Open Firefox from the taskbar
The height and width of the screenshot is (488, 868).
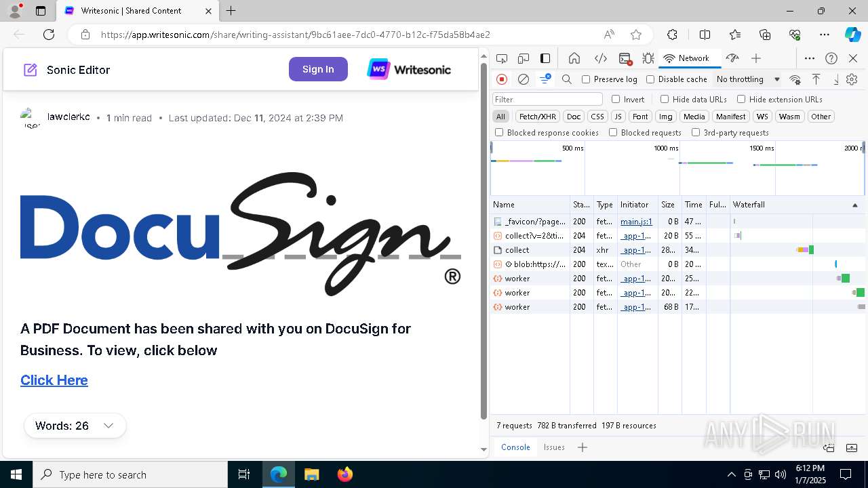click(x=345, y=474)
